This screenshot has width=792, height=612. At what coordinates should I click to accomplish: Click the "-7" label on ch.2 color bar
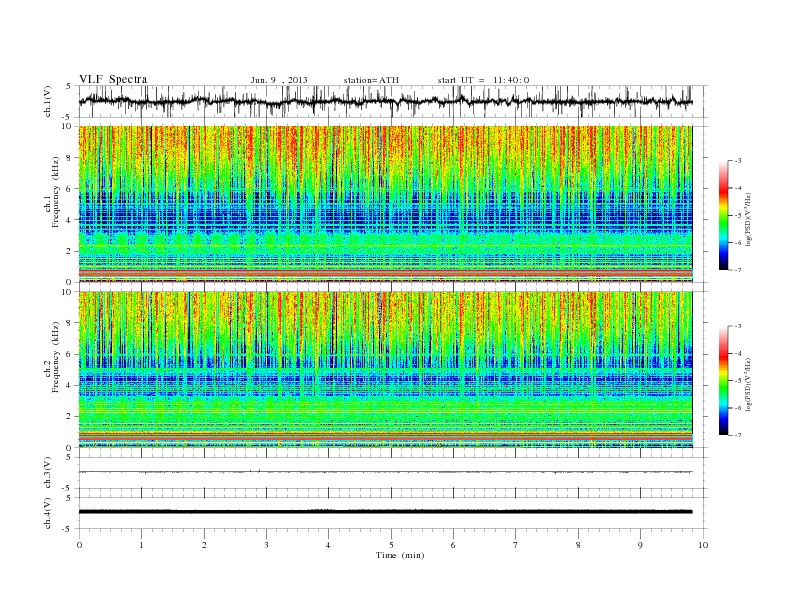point(737,435)
